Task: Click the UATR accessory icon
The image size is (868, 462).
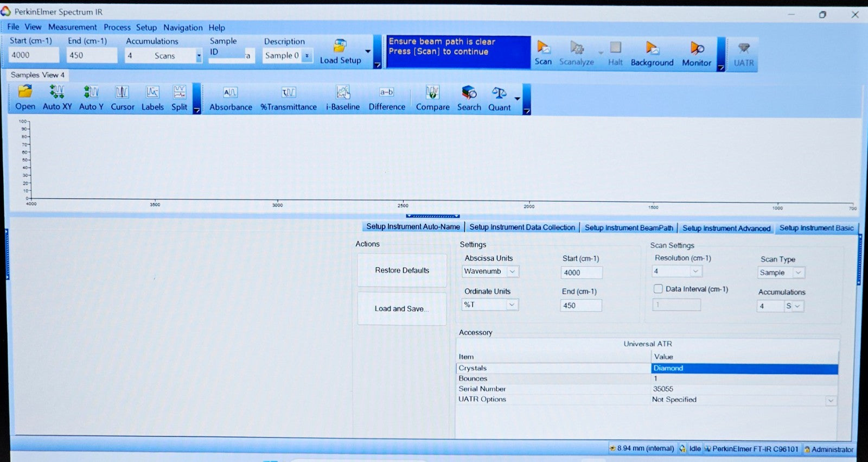Action: pos(744,49)
